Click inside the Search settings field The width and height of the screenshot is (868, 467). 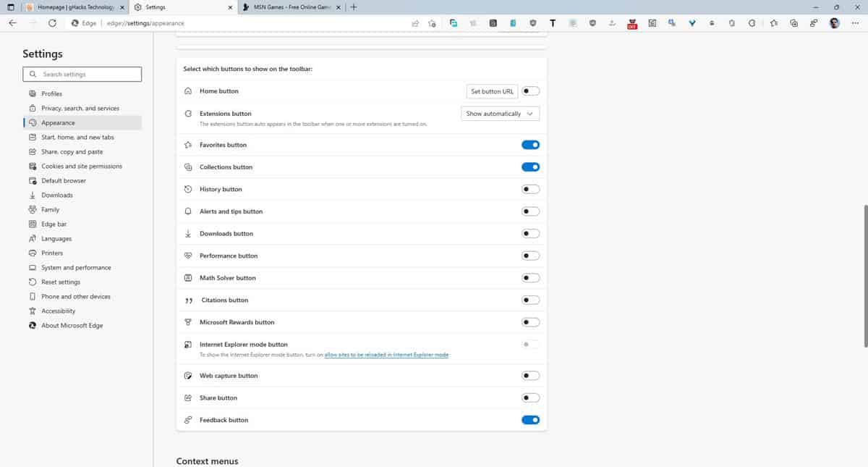point(82,74)
